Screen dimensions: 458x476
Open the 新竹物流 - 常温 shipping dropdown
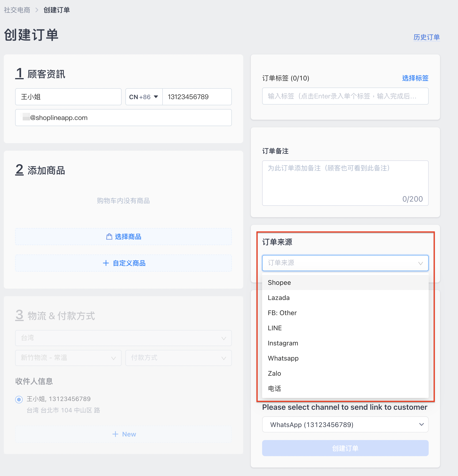click(68, 358)
